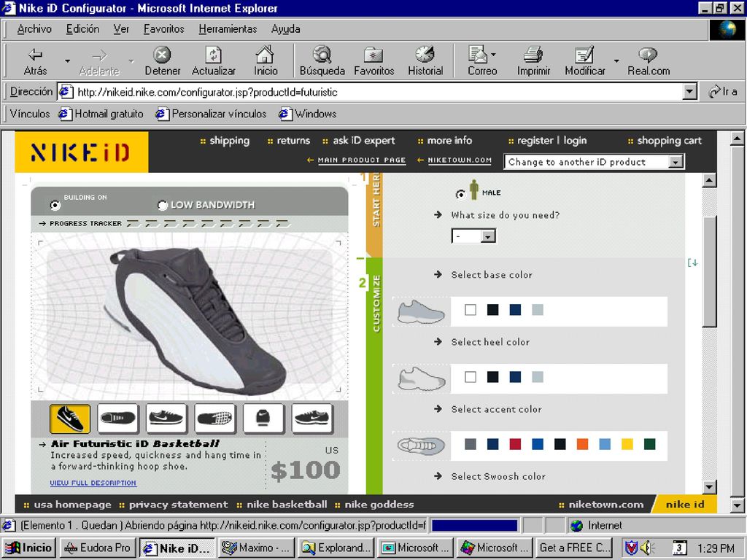
Task: Pick the white base color swatch
Action: pyautogui.click(x=471, y=310)
